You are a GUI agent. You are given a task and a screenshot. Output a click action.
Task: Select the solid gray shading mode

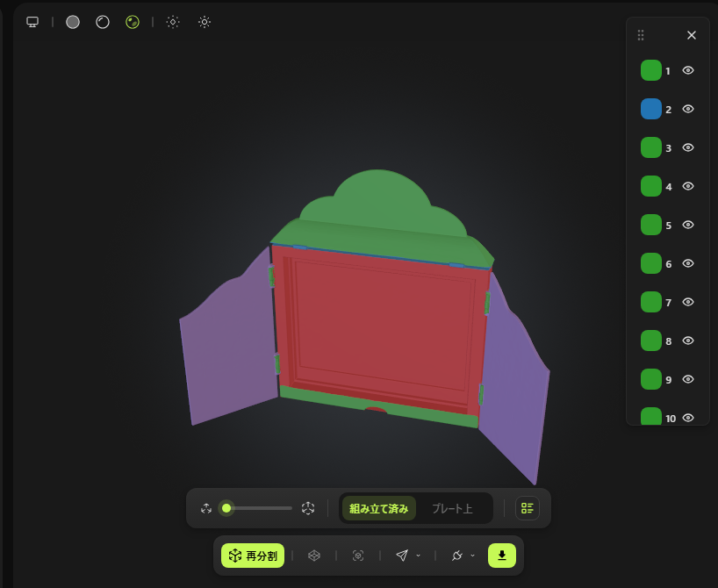coord(73,22)
